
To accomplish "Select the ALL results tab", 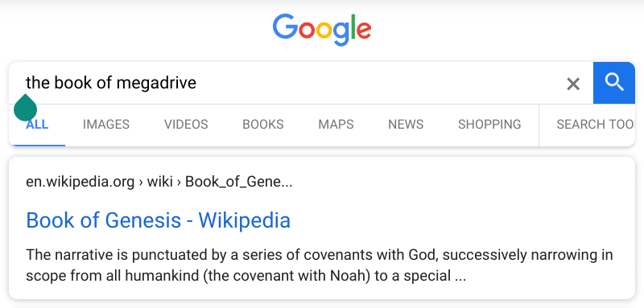I will coord(37,125).
